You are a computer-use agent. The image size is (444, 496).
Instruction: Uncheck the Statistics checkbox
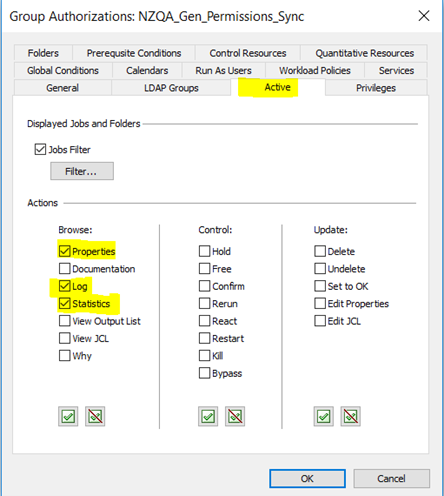pos(65,303)
